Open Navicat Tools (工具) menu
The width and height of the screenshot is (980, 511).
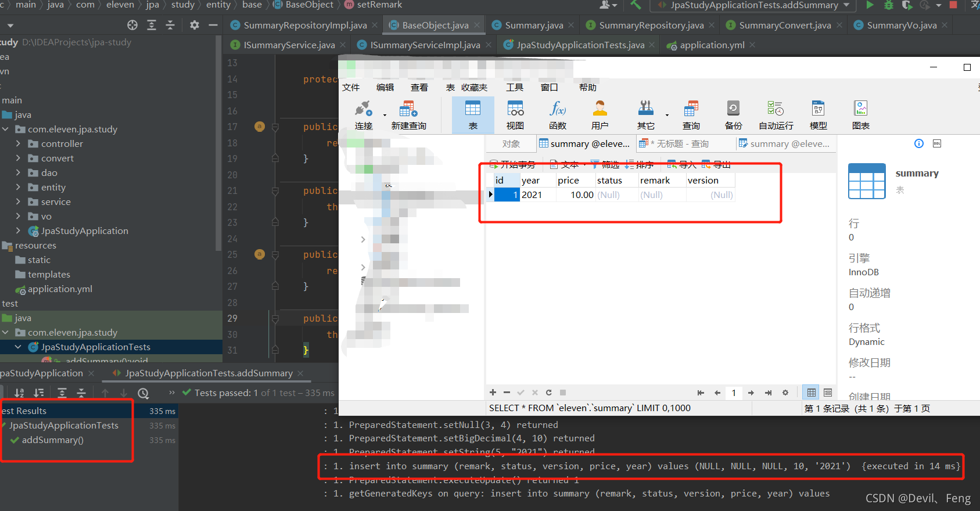(x=515, y=87)
